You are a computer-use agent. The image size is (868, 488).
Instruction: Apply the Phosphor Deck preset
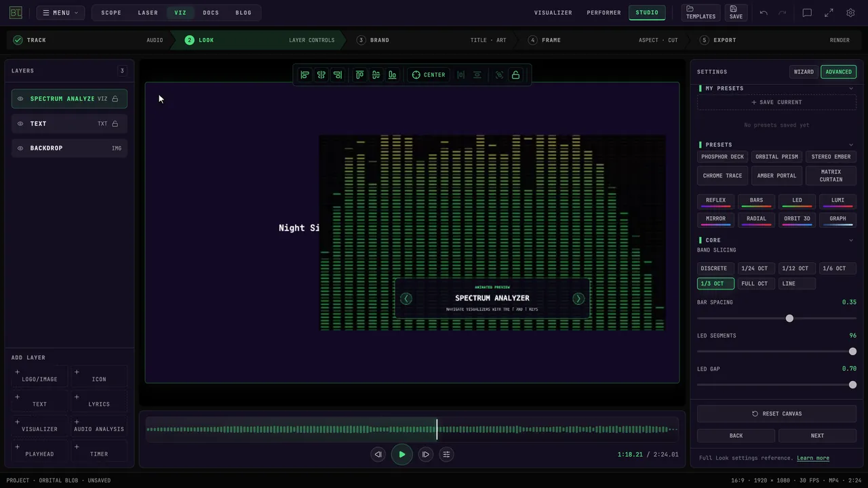(x=723, y=157)
